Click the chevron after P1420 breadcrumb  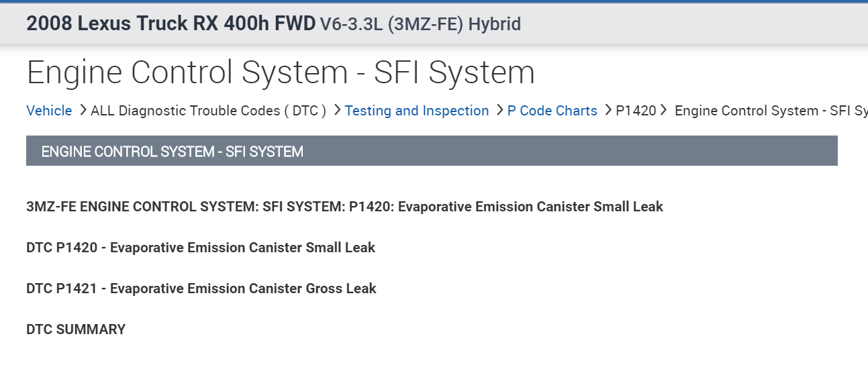coord(664,110)
